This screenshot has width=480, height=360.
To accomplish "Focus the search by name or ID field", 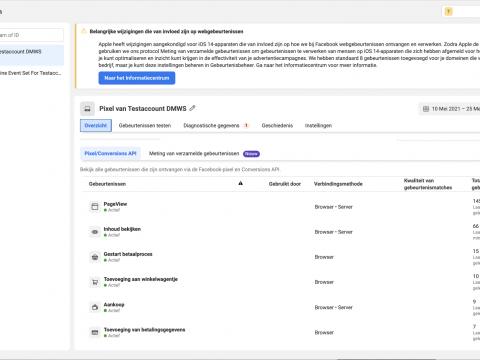I will (x=32, y=35).
